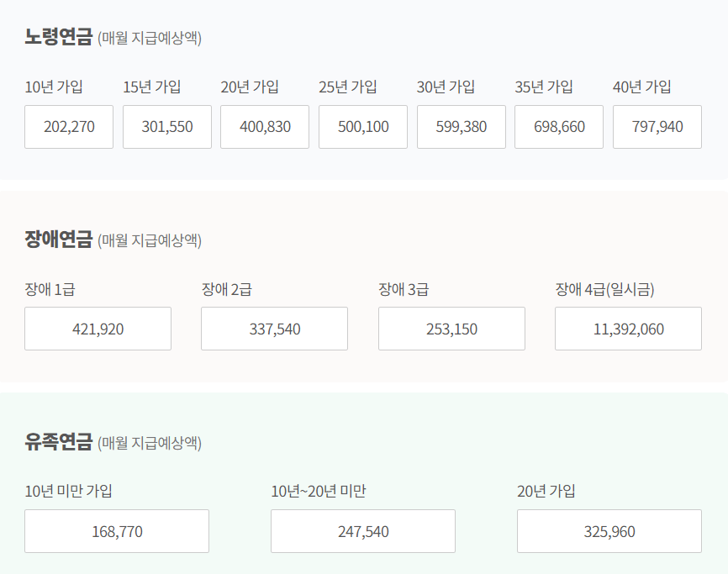The width and height of the screenshot is (728, 574).
Task: Select the 10년 가입 amount box 202,270
Action: pyautogui.click(x=68, y=126)
